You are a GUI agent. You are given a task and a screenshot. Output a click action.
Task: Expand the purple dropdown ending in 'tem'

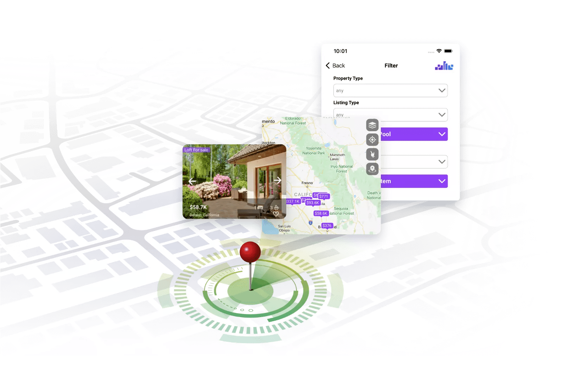coord(414,181)
